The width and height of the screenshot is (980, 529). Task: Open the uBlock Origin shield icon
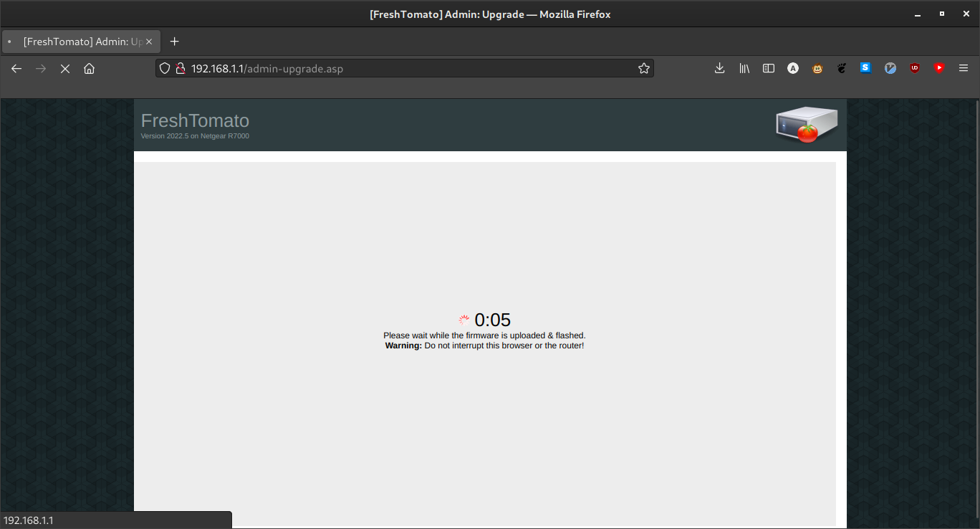(914, 68)
